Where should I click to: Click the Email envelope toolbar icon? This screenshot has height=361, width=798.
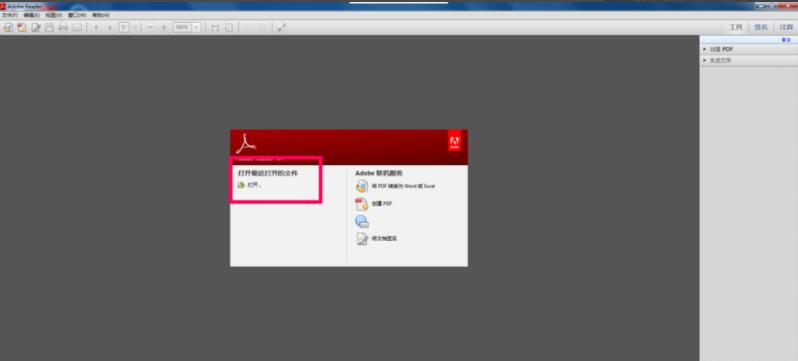pos(76,27)
